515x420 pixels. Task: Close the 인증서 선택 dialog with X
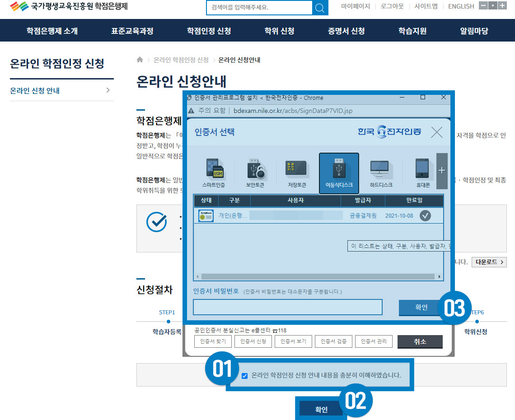click(436, 132)
